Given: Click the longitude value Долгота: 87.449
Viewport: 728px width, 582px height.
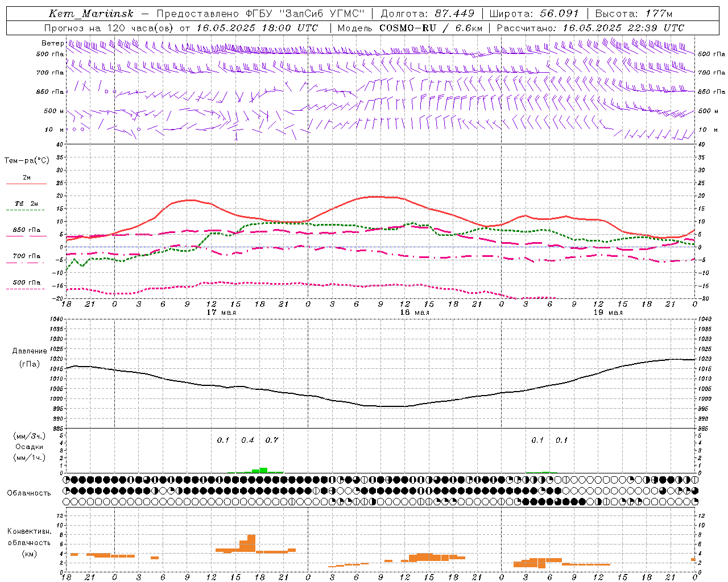Looking at the screenshot, I should 428,14.
